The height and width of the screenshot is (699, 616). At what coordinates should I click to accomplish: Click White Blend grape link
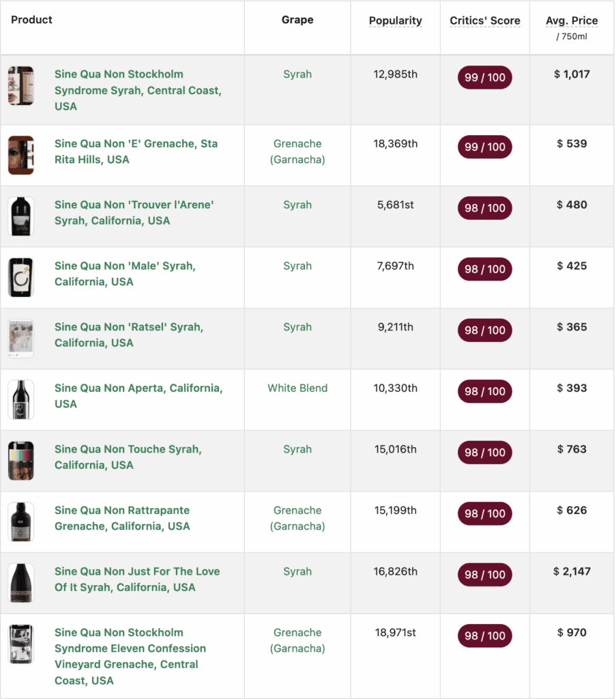click(x=297, y=388)
